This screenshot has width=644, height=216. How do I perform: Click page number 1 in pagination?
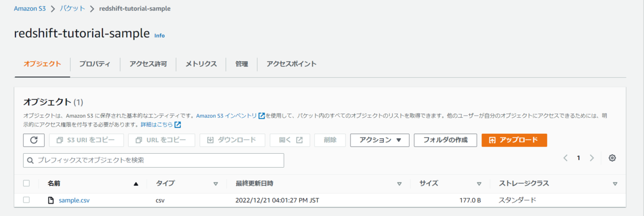pos(579,158)
